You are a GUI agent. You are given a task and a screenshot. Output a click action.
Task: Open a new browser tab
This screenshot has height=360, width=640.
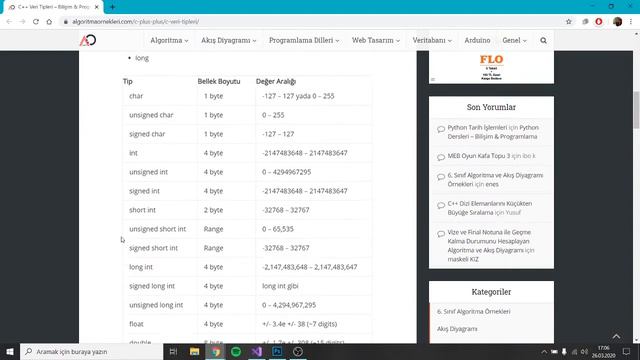[112, 7]
